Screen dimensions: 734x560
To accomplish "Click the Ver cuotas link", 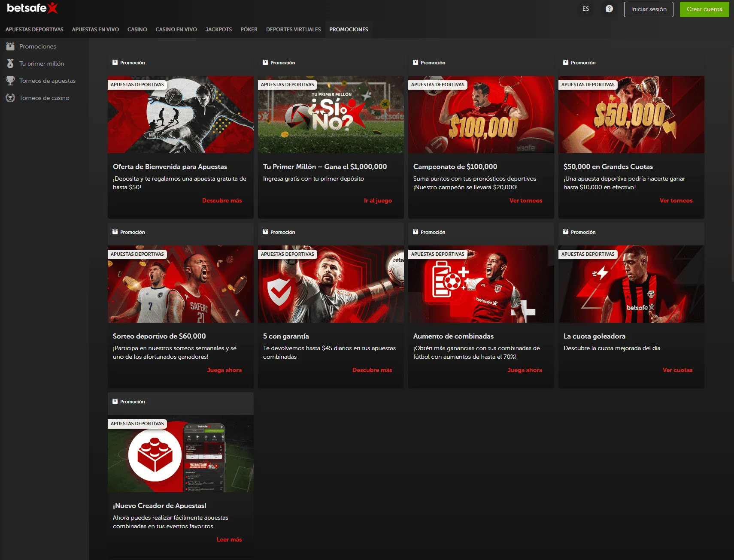I will (x=677, y=370).
